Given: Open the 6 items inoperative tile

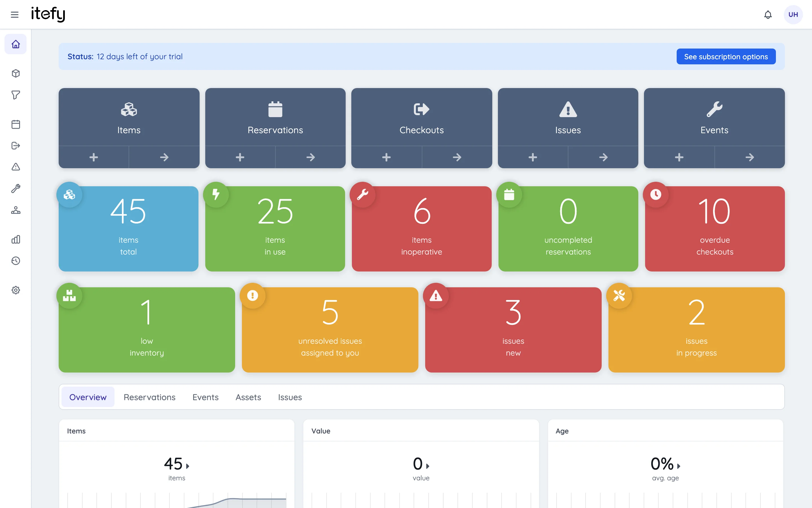Looking at the screenshot, I should click(x=422, y=229).
